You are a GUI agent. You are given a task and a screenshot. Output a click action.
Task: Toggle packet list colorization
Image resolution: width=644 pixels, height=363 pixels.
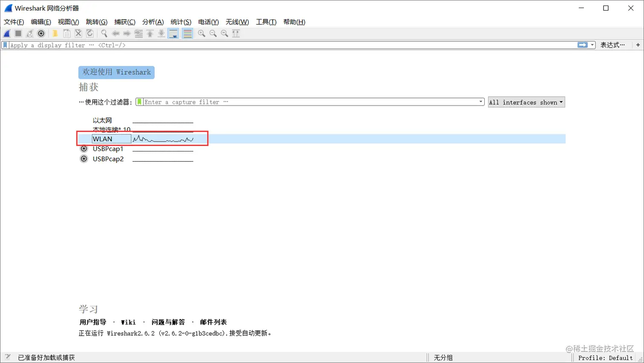[x=187, y=34]
